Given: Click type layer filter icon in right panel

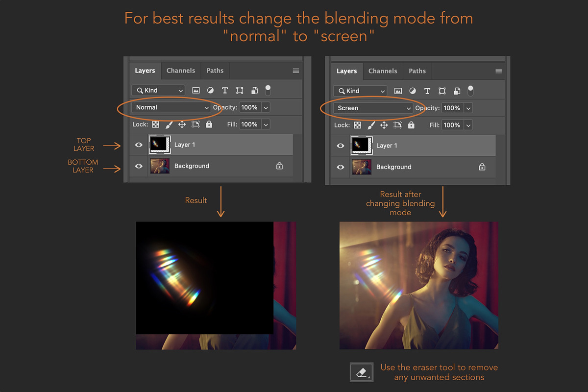Looking at the screenshot, I should pos(427,91).
